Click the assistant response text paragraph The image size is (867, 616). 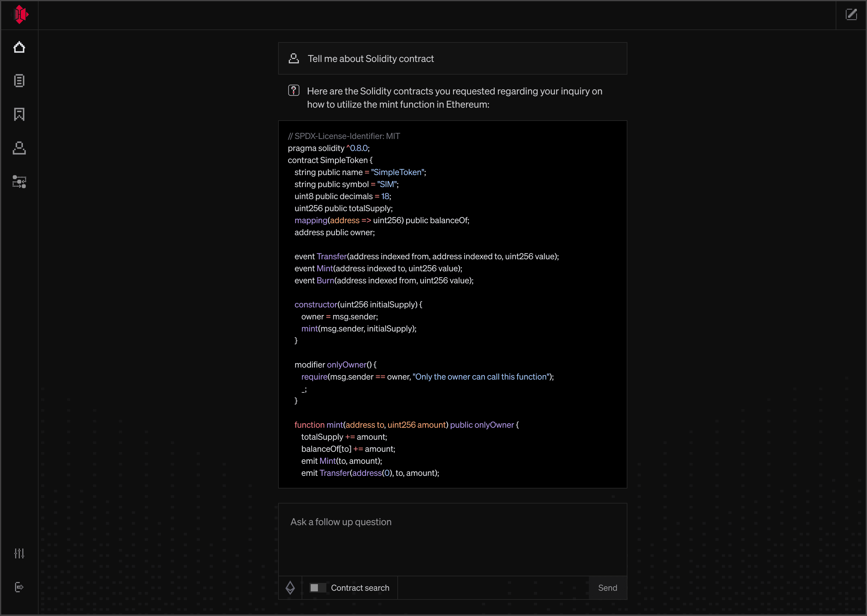(x=454, y=98)
